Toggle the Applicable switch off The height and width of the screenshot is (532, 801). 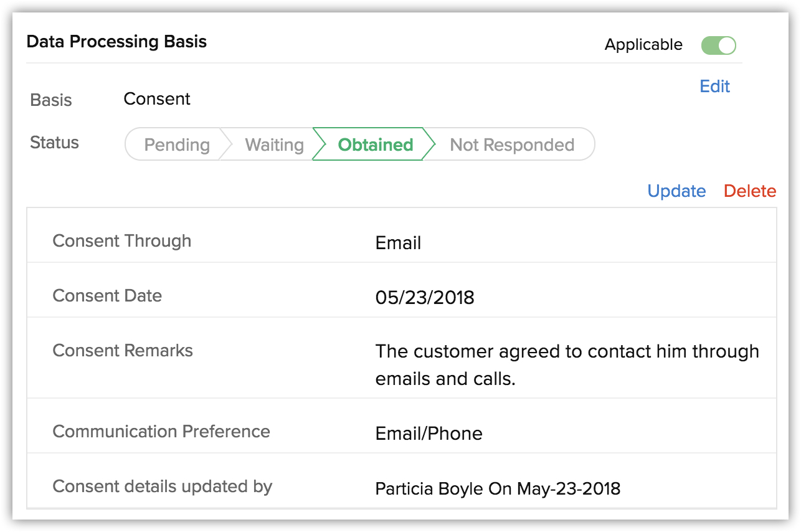click(718, 45)
